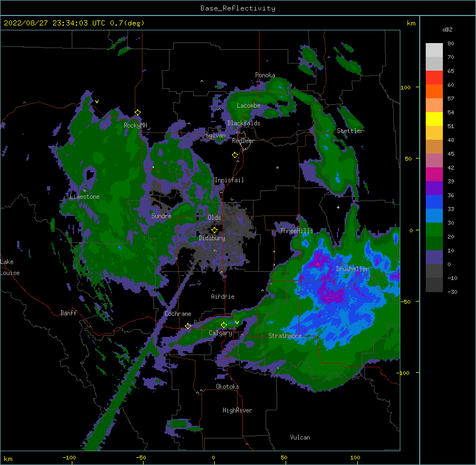
Task: Select the white asterisk above the Limestone label
Action: pos(84,191)
